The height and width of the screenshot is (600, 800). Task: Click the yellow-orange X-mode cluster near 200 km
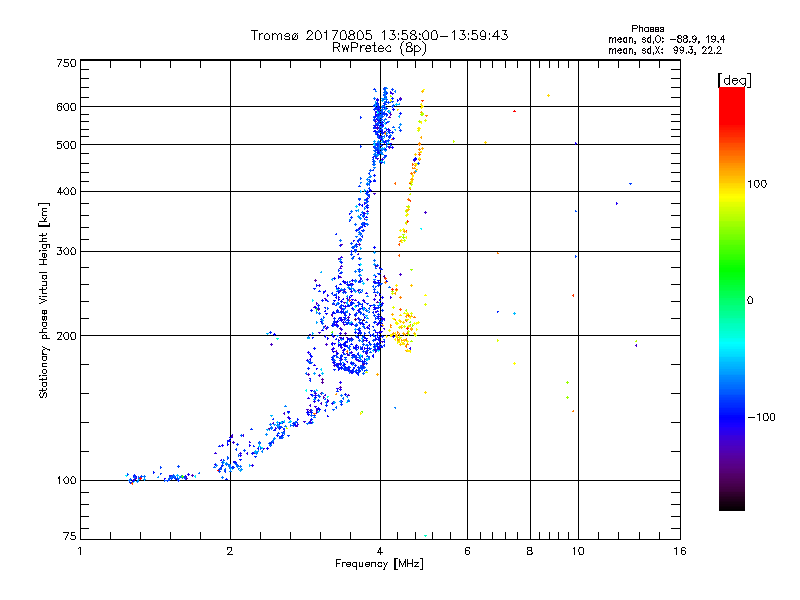coord(405,331)
